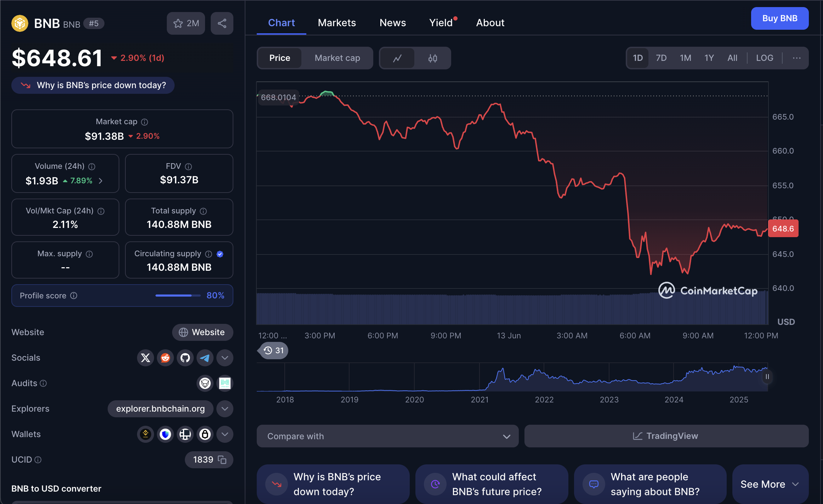
Task: Open the Compare with dropdown
Action: (x=388, y=436)
